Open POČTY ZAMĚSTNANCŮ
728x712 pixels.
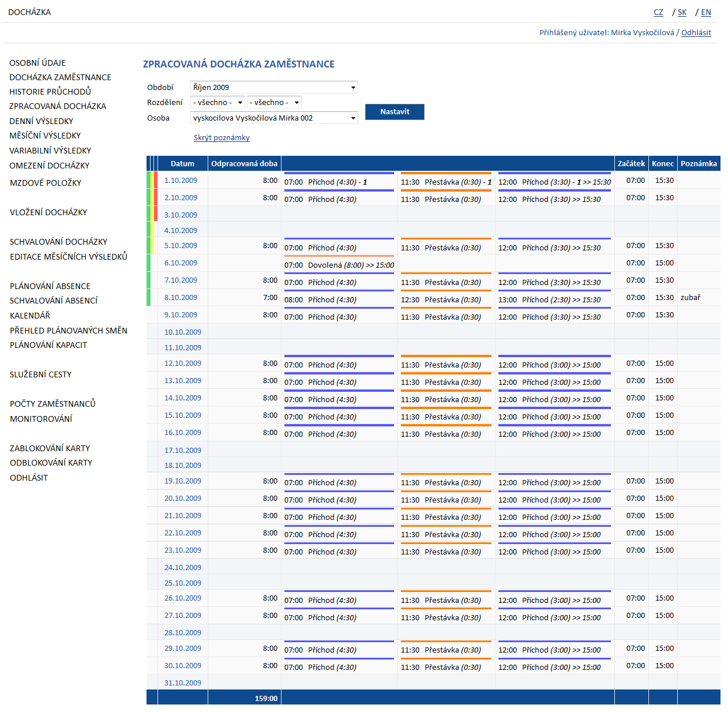click(52, 404)
